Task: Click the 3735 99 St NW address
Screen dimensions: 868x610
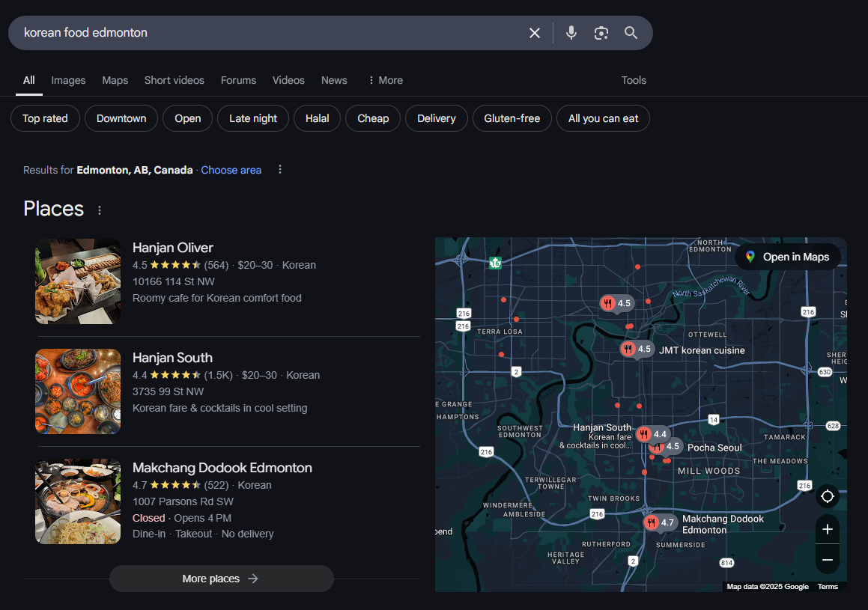Action: (169, 391)
